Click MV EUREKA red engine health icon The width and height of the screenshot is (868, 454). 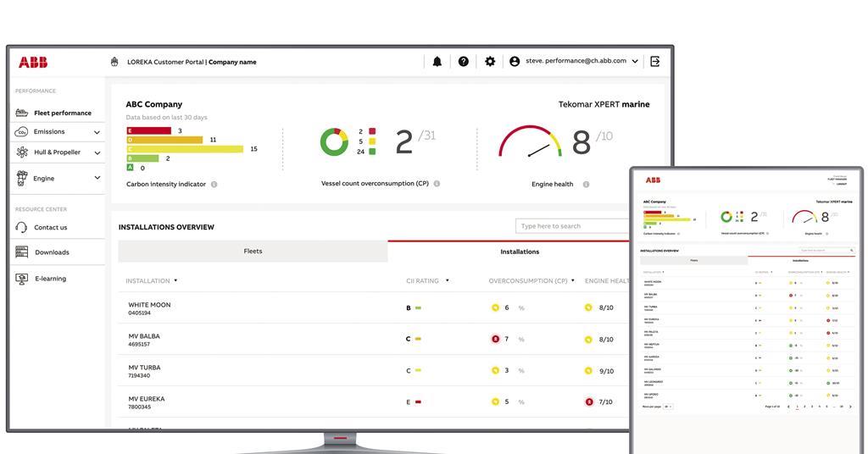tap(589, 402)
